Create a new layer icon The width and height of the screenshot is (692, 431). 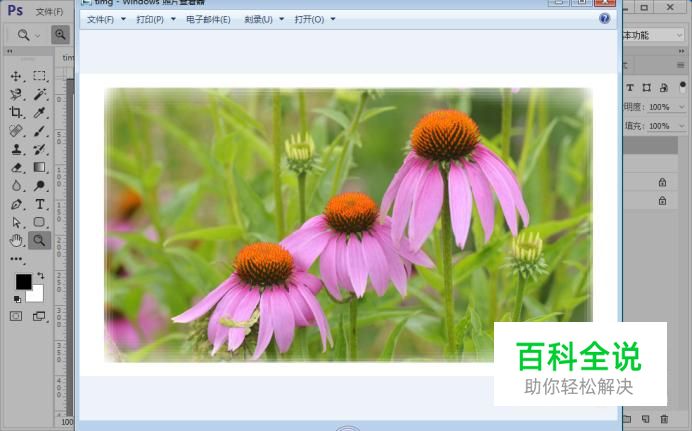coord(645,418)
